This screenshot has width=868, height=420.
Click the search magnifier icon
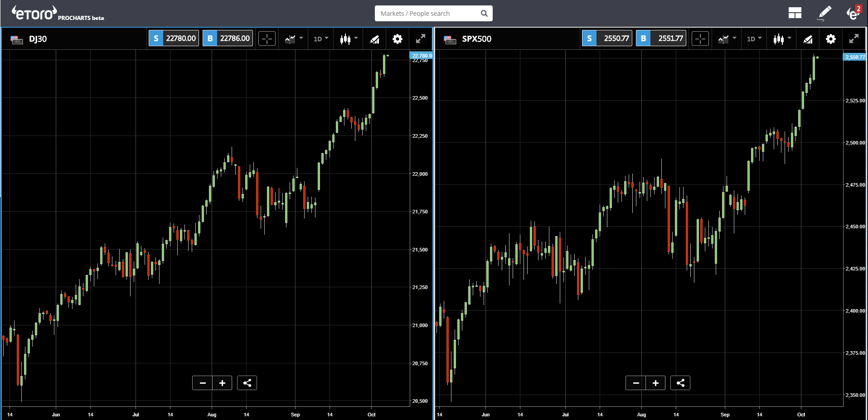coord(484,14)
